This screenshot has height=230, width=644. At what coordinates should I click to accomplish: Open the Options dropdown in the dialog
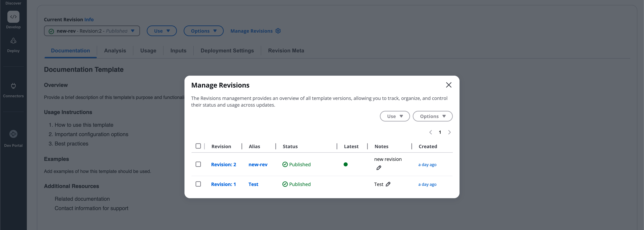pyautogui.click(x=432, y=116)
